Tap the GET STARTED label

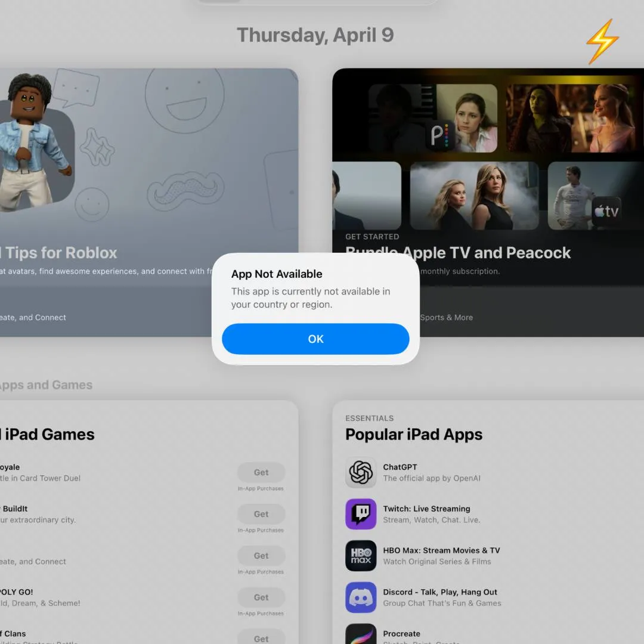[x=372, y=237]
